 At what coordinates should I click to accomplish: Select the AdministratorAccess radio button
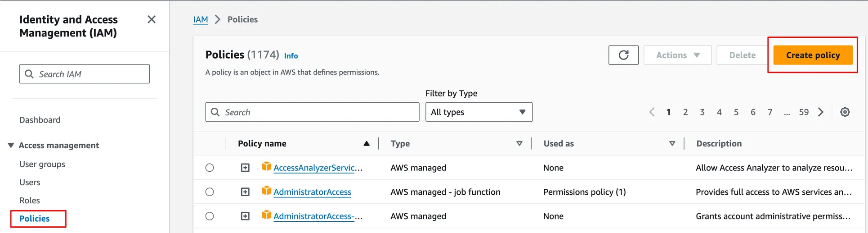coord(210,192)
